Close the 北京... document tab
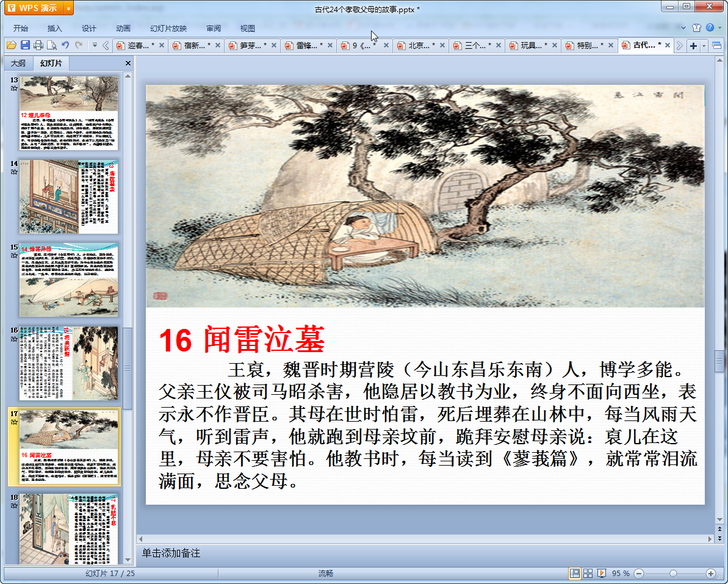The width and height of the screenshot is (728, 584). point(442,46)
